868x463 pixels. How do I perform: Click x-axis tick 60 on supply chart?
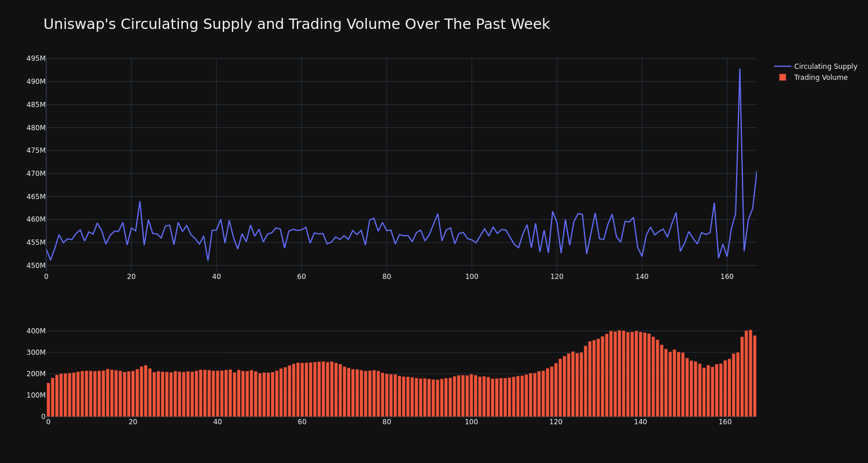tap(301, 277)
